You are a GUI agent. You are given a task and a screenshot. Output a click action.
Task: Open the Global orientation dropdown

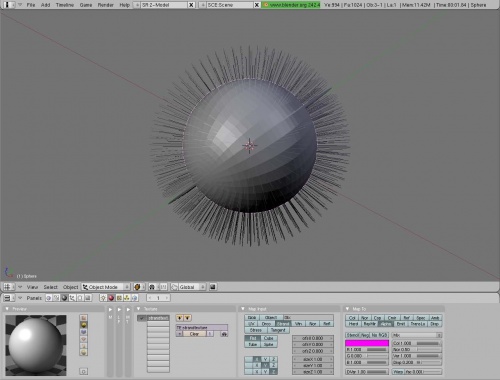[188, 287]
